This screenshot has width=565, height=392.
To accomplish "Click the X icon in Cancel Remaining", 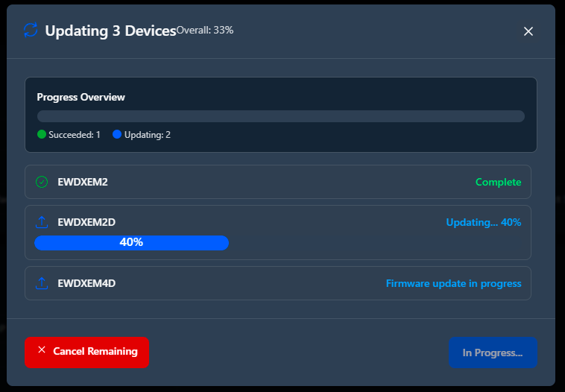I will click(x=42, y=350).
